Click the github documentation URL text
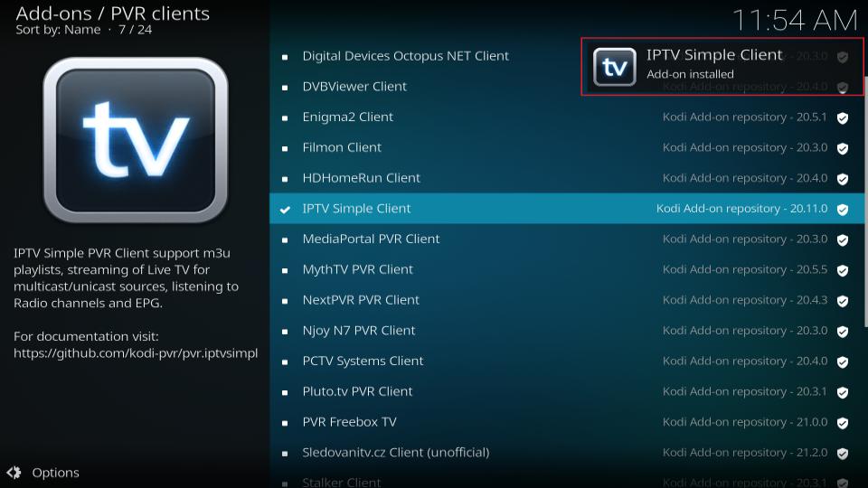The width and height of the screenshot is (868, 488). click(x=136, y=353)
